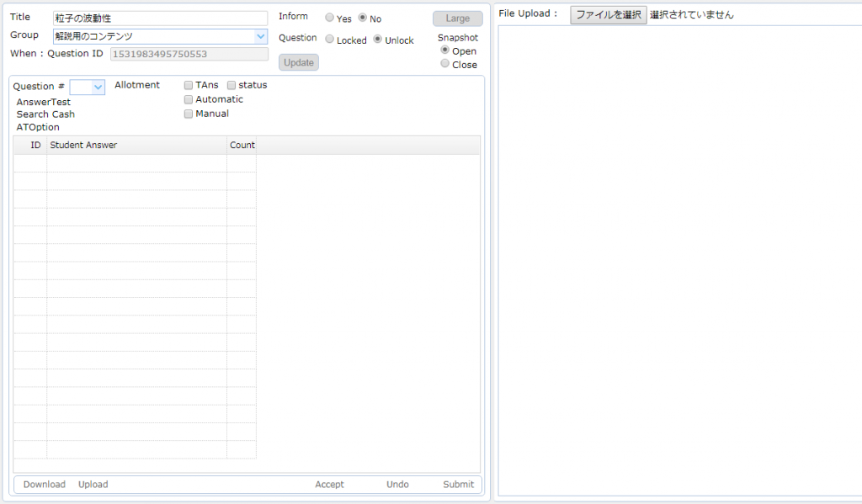Click the Title text input field
862x504 pixels.
159,18
